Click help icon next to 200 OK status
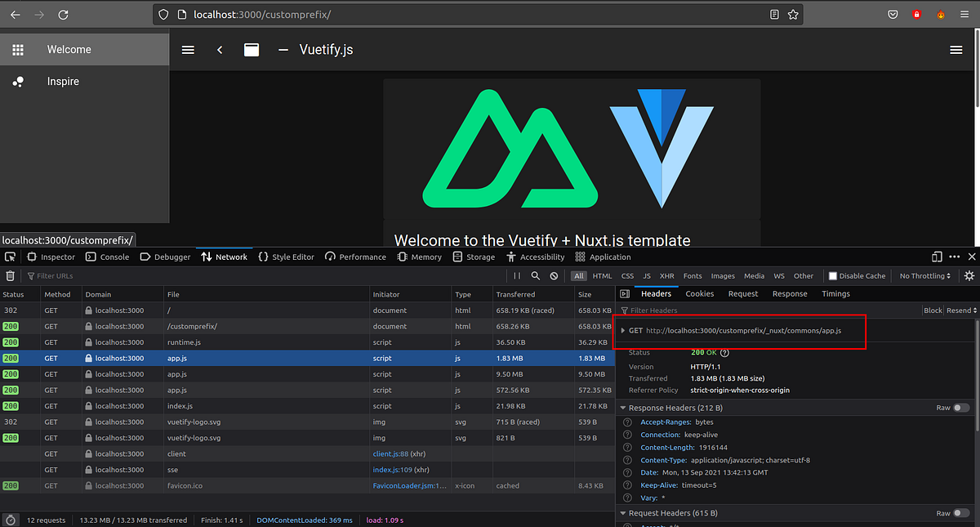The height and width of the screenshot is (527, 980). tap(724, 352)
